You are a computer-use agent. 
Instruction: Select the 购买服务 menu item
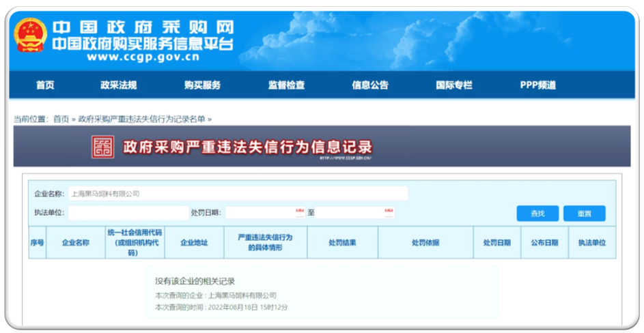click(x=202, y=85)
